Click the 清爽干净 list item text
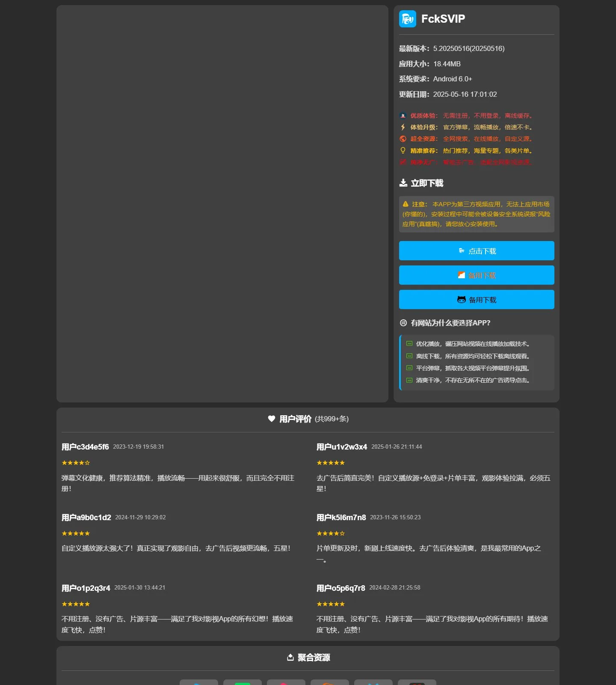This screenshot has height=685, width=616. coord(474,380)
